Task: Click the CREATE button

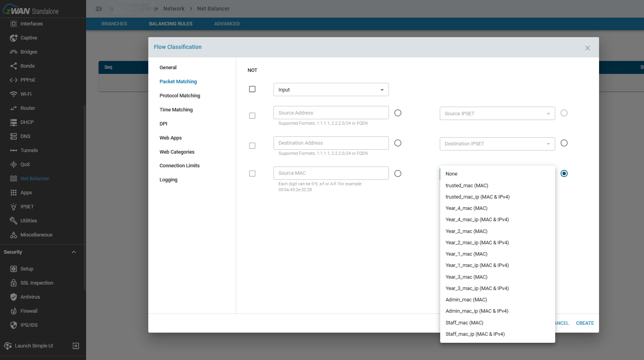Action: click(585, 323)
